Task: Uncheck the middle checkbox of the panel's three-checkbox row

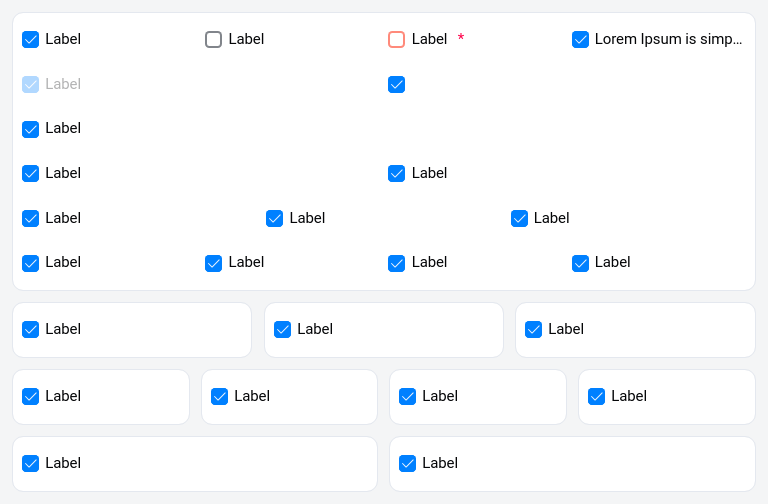Action: pos(274,218)
